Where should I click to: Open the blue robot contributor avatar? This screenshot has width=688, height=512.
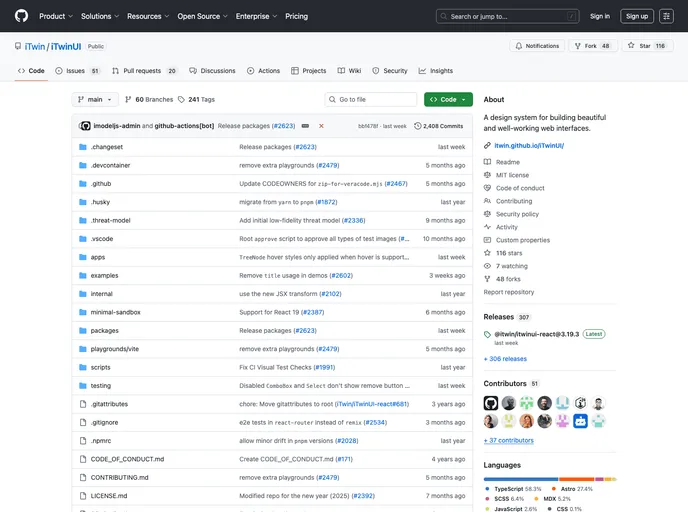pyautogui.click(x=580, y=421)
